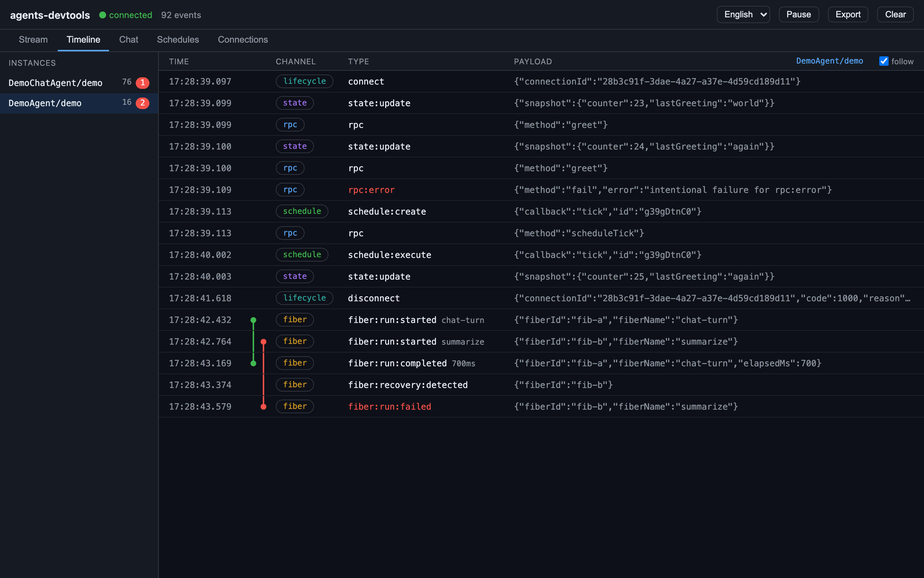This screenshot has width=924, height=578.
Task: Toggle the follow checkbox
Action: click(884, 61)
